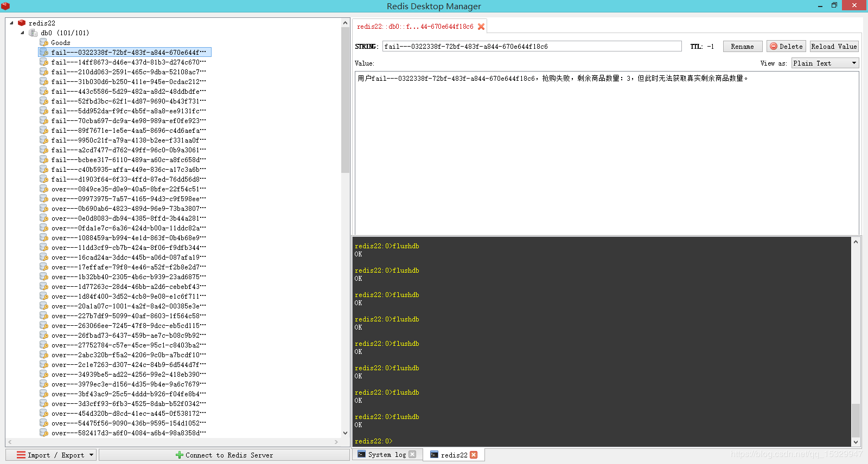
Task: Select key over---17effafe
Action: click(129, 267)
